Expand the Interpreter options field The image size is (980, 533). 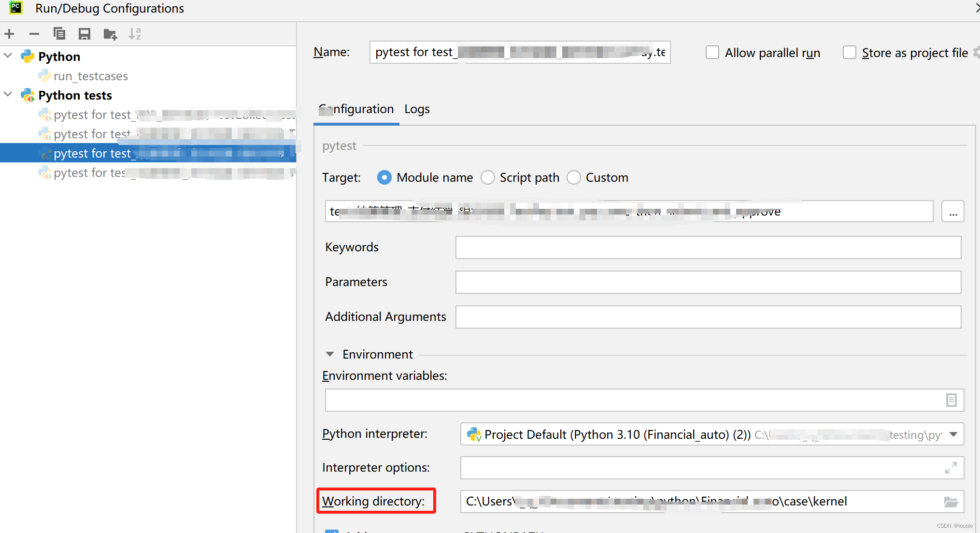951,468
